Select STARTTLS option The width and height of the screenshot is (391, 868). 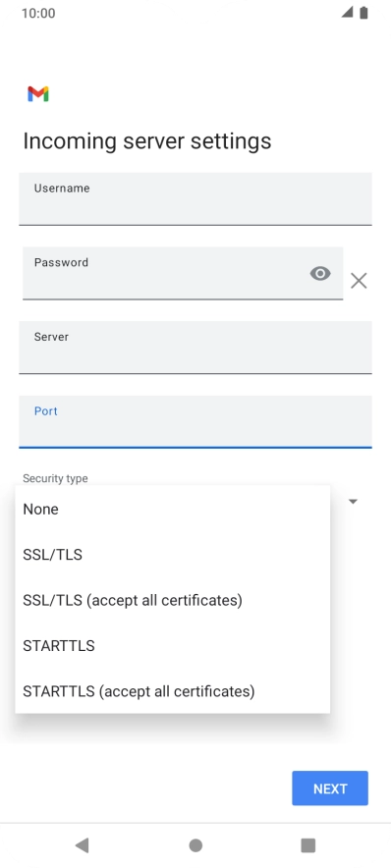[x=173, y=646]
